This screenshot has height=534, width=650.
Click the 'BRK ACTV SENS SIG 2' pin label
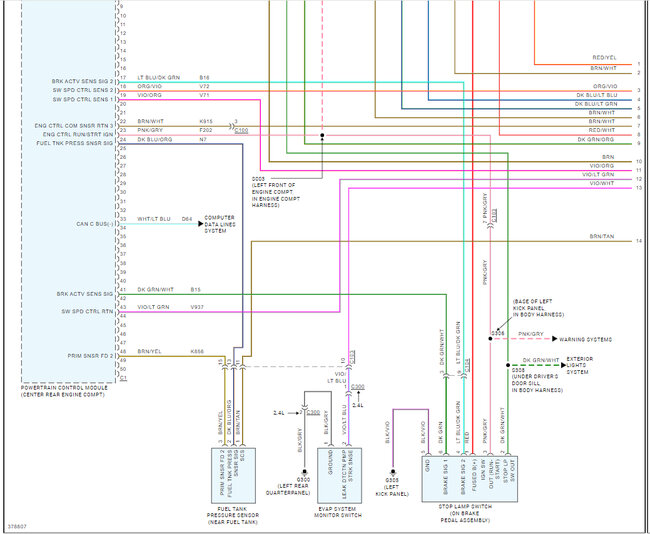tap(82, 81)
